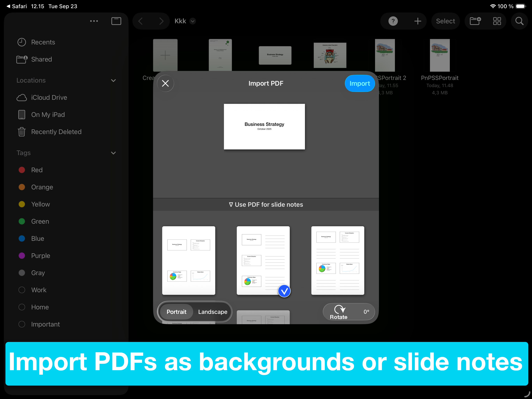Collapse the Locations section
The height and width of the screenshot is (399, 532).
(113, 80)
